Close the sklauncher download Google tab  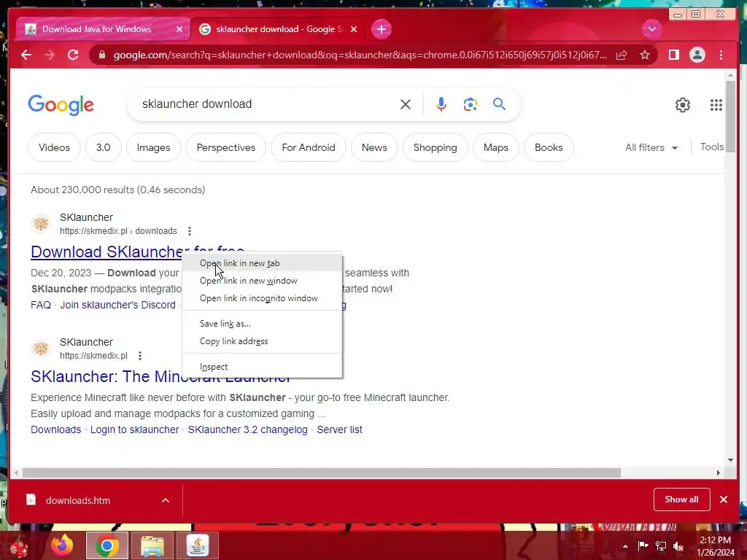coord(354,29)
